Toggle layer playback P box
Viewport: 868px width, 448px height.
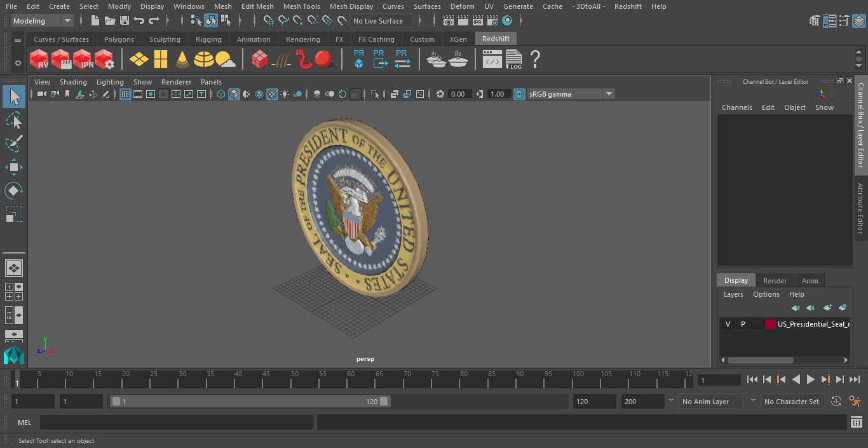tap(742, 324)
